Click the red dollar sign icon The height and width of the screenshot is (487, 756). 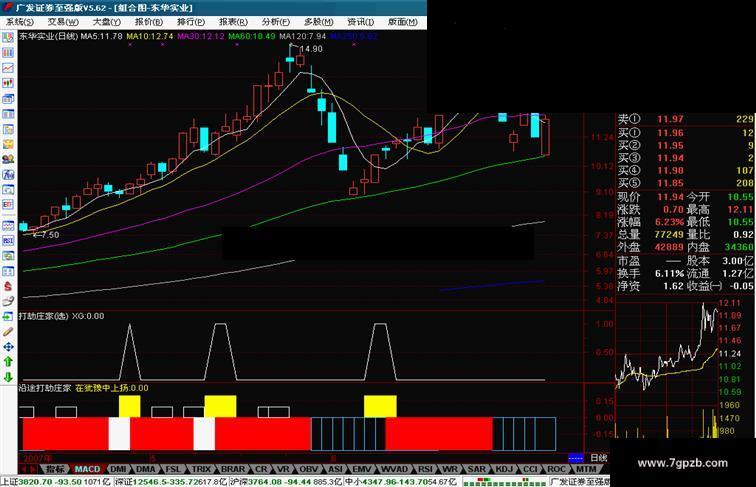tap(8, 286)
